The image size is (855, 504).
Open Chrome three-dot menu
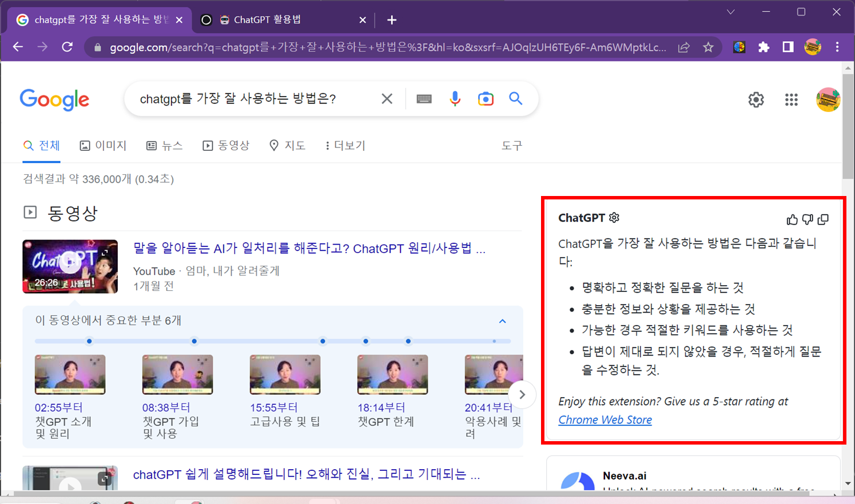pyautogui.click(x=837, y=47)
